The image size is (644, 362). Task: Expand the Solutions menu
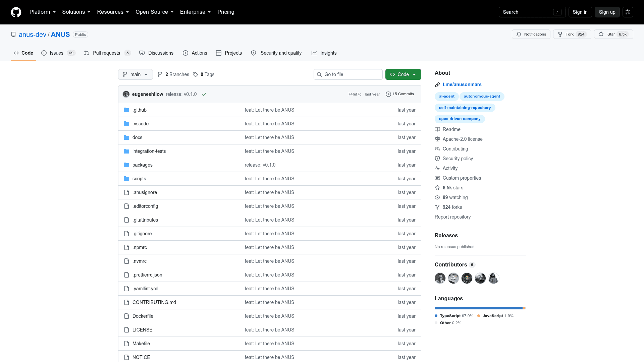76,12
